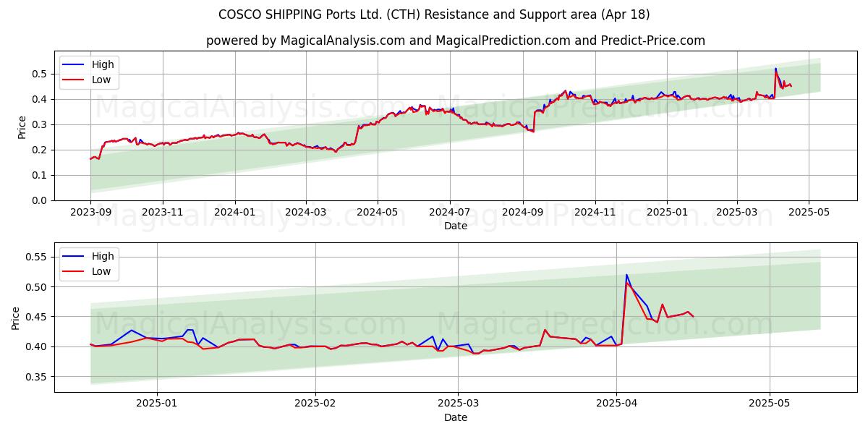Click the '0.5' y-axis tick on the top chart
Viewport: 868px width, 434px height.
pyautogui.click(x=41, y=74)
